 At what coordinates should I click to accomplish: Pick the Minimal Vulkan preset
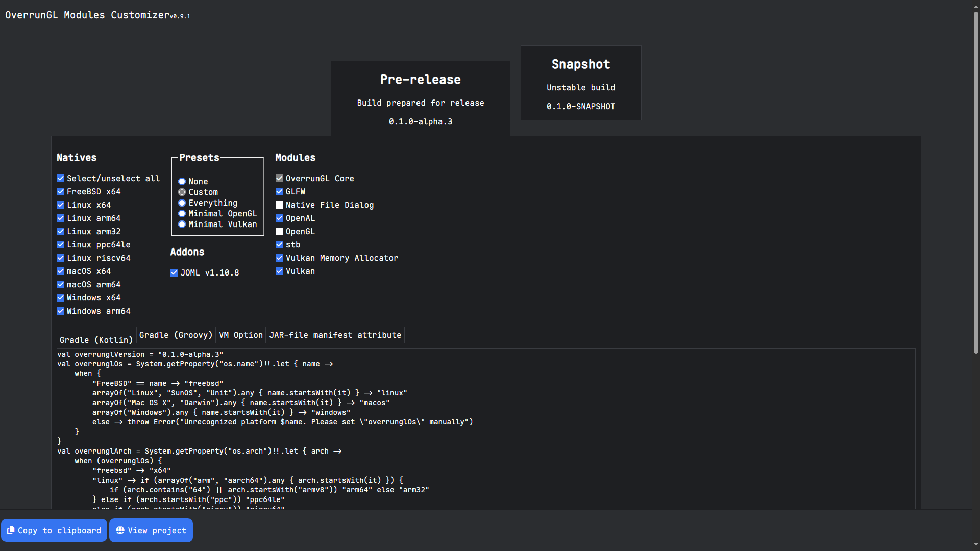182,224
